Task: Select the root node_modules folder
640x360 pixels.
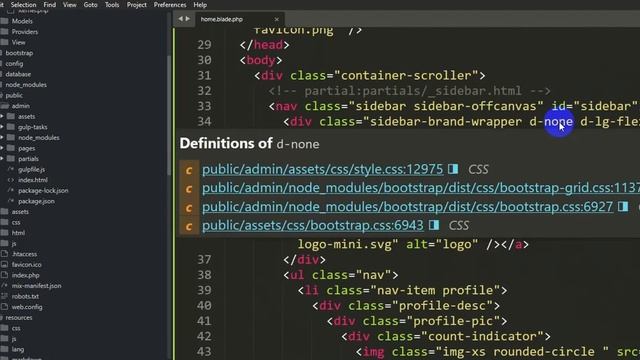Action: tap(26, 85)
